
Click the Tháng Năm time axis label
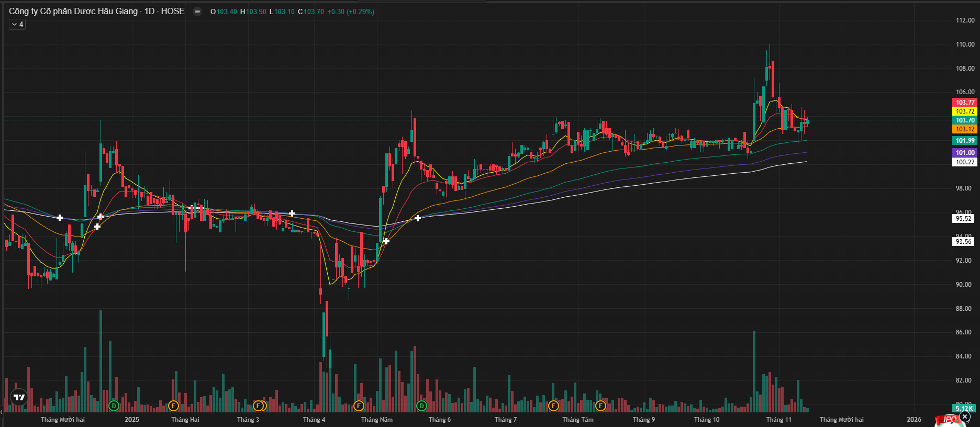tap(377, 420)
